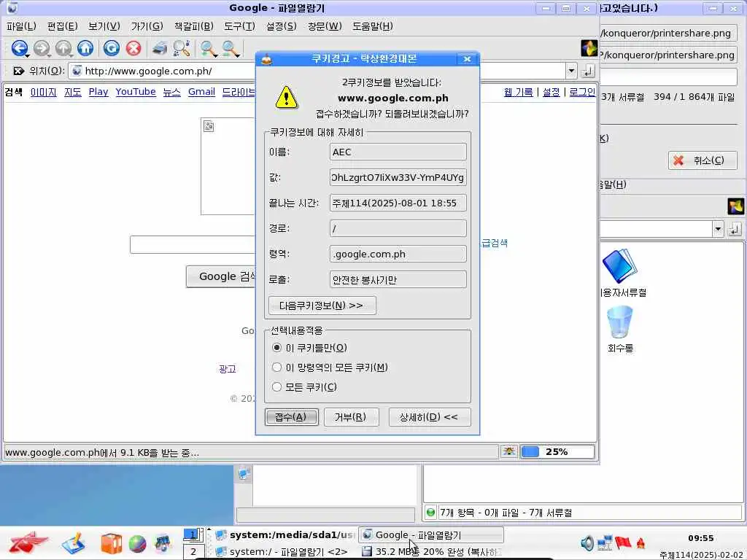Show the next cookie with 다음쿠키정보(N) >>
Image resolution: width=747 pixels, height=560 pixels.
[322, 306]
